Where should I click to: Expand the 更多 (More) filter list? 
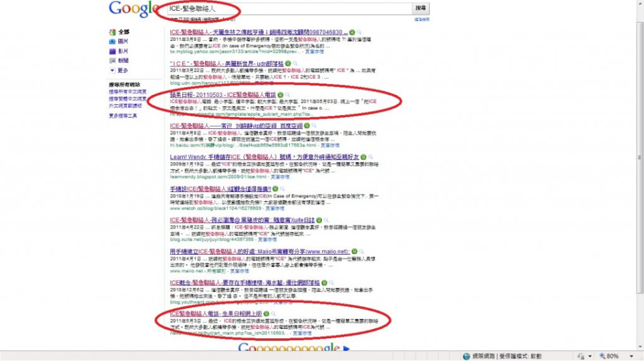pyautogui.click(x=122, y=70)
